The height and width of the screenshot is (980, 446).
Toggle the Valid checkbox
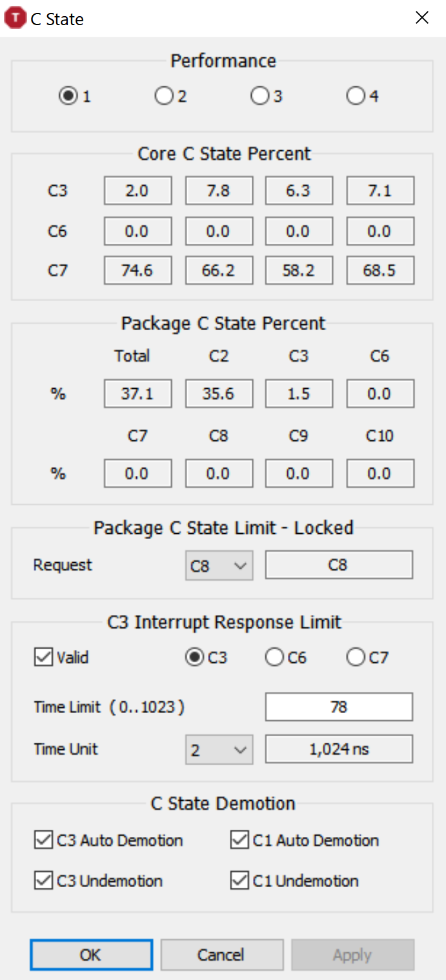coord(43,658)
